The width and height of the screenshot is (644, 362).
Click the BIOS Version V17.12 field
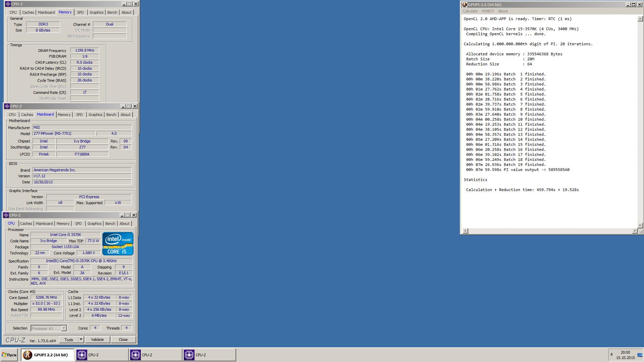click(x=82, y=176)
